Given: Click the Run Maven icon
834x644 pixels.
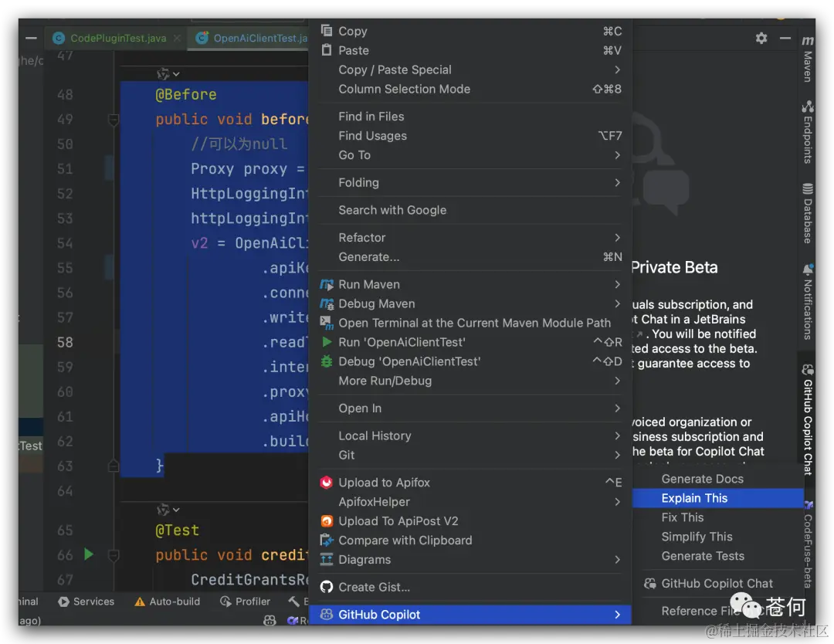Looking at the screenshot, I should pos(327,284).
